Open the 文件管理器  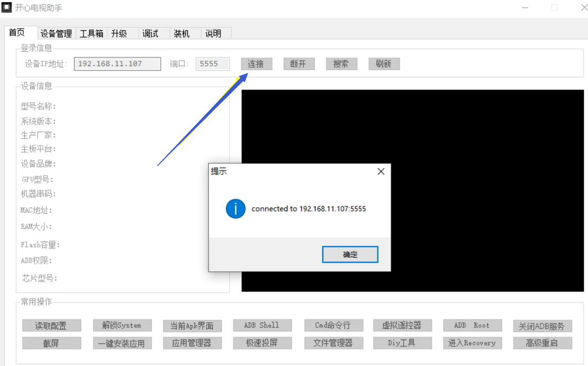click(334, 343)
